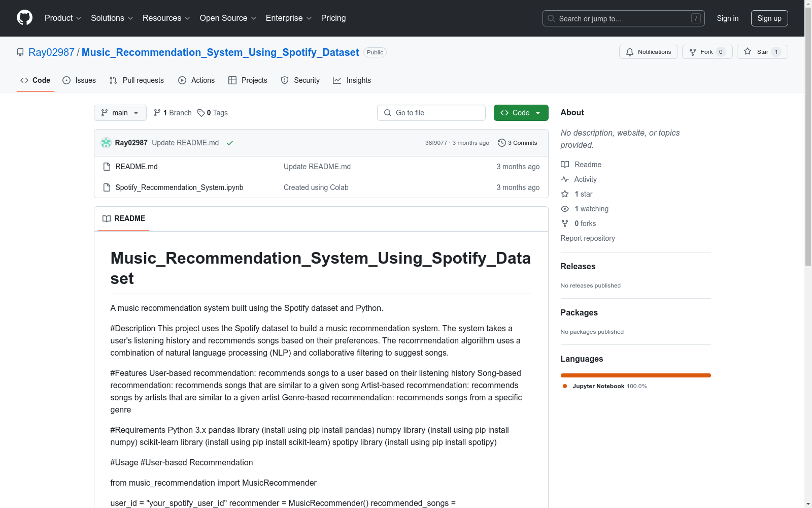The width and height of the screenshot is (812, 508).
Task: Click the Sign up button
Action: click(x=769, y=18)
